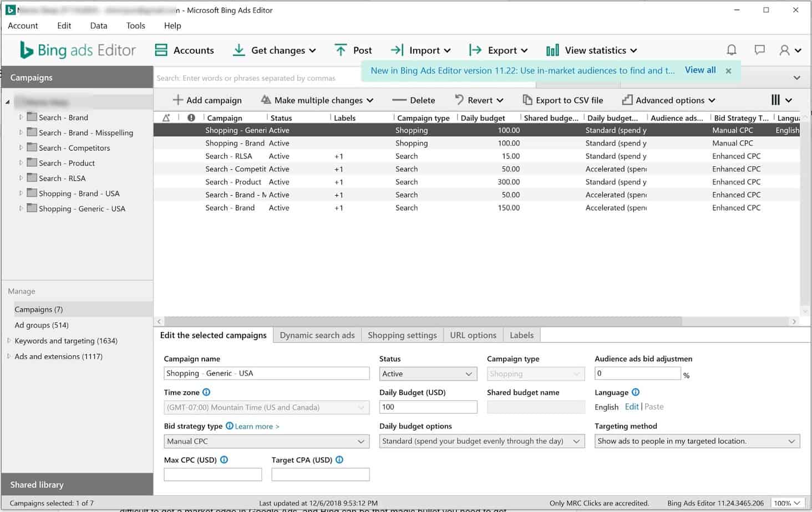Viewport: 812px width, 512px height.
Task: Click the error exclamation column header
Action: [191, 118]
